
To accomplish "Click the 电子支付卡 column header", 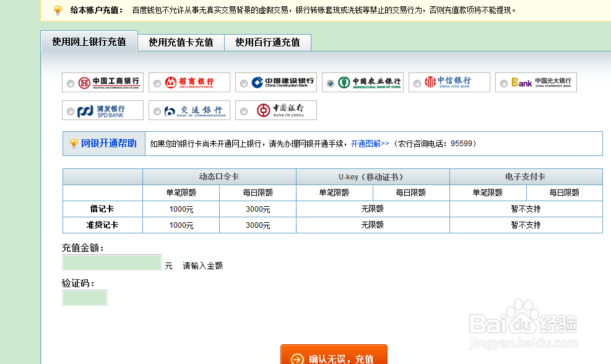I will click(526, 176).
